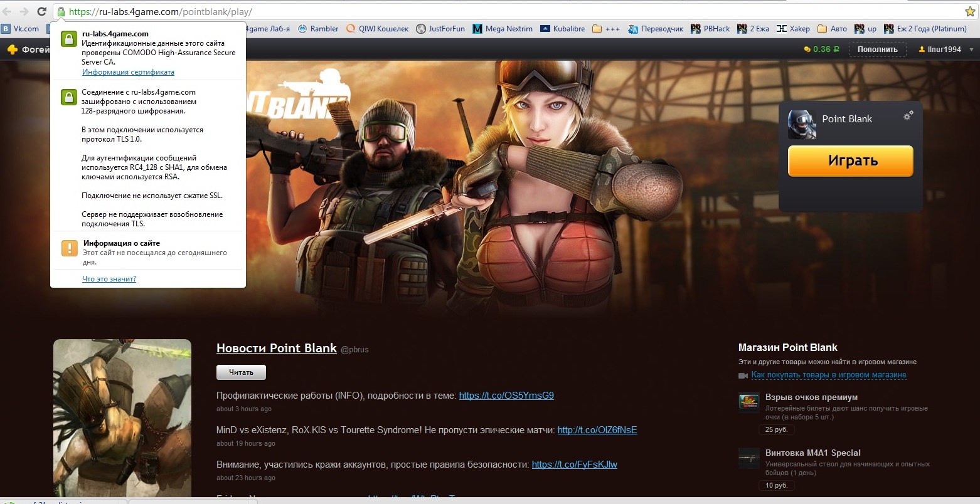Click the address bar URL field
The image size is (980, 504).
point(502,12)
